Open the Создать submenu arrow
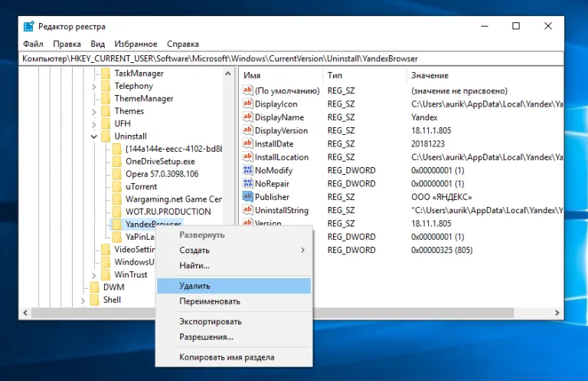The image size is (588, 381). click(x=302, y=250)
